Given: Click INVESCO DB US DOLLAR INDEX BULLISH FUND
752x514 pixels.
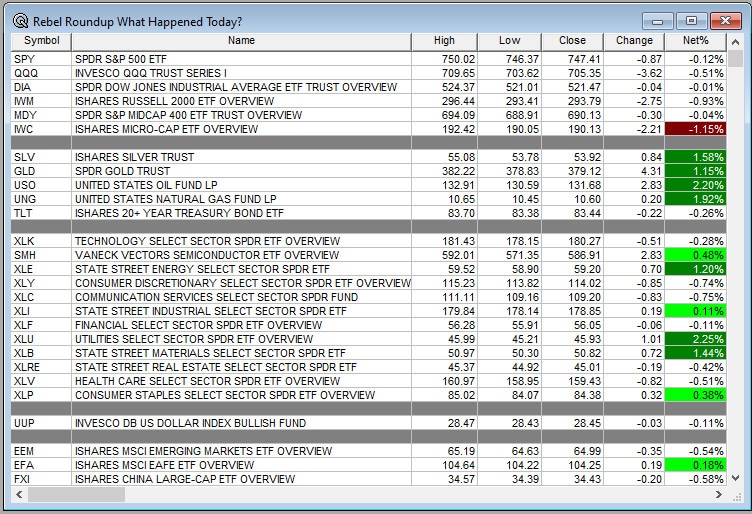Looking at the screenshot, I should click(x=241, y=423).
